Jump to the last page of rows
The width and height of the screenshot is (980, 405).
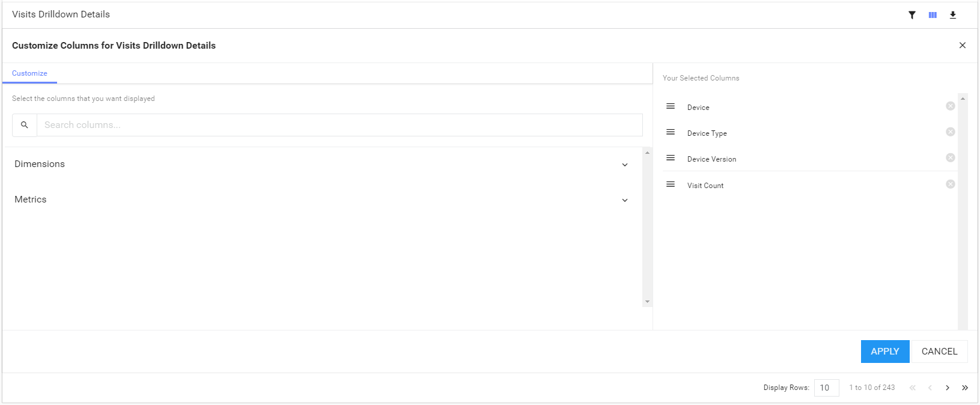pyautogui.click(x=965, y=388)
